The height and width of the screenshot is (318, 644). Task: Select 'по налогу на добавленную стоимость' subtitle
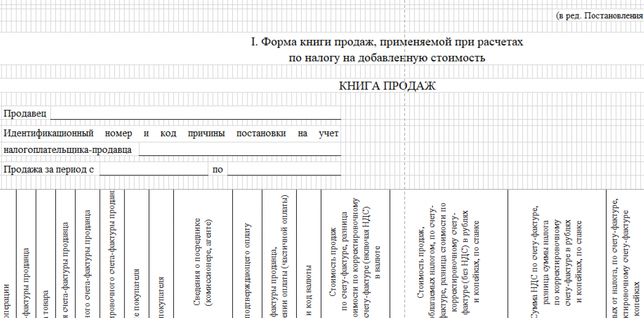(387, 57)
